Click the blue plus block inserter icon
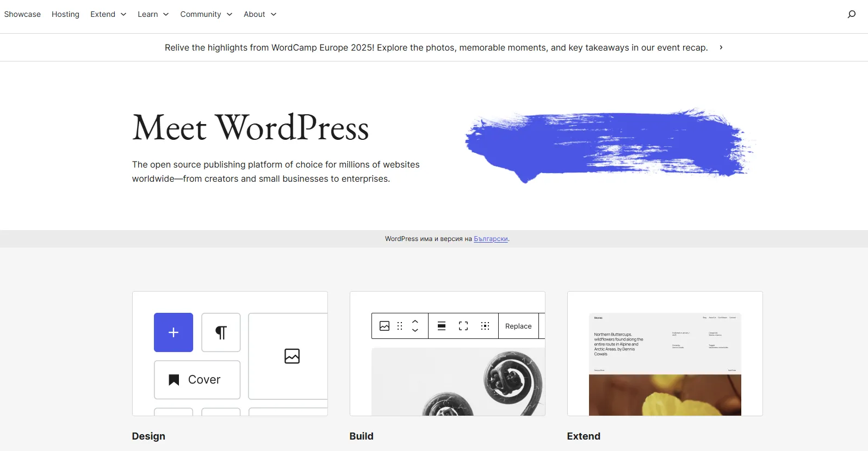Viewport: 868px width, 451px height. pyautogui.click(x=173, y=332)
